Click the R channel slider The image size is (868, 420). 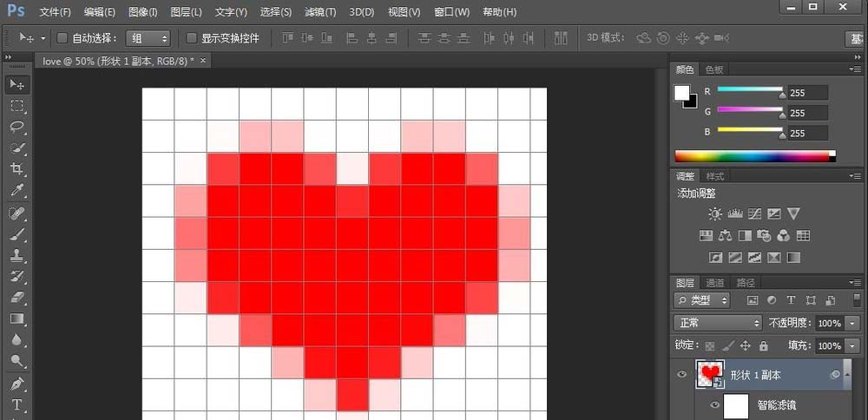pyautogui.click(x=750, y=90)
